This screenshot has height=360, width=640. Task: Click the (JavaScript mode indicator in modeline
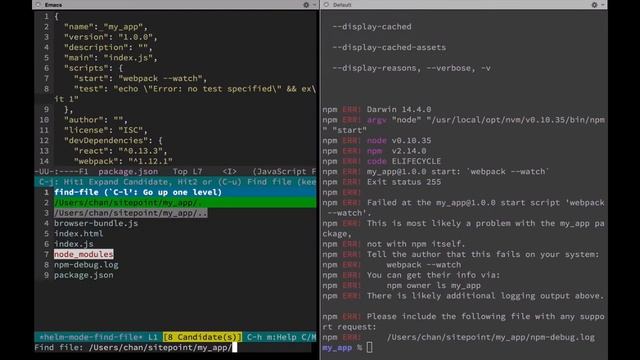point(284,171)
